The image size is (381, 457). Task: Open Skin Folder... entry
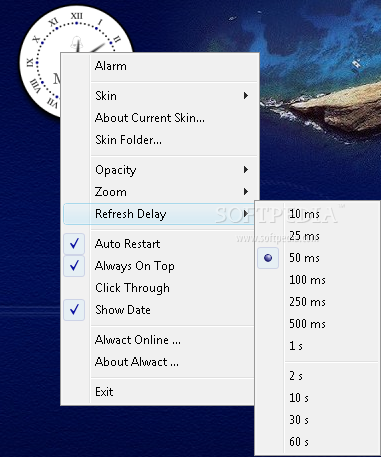click(x=159, y=140)
